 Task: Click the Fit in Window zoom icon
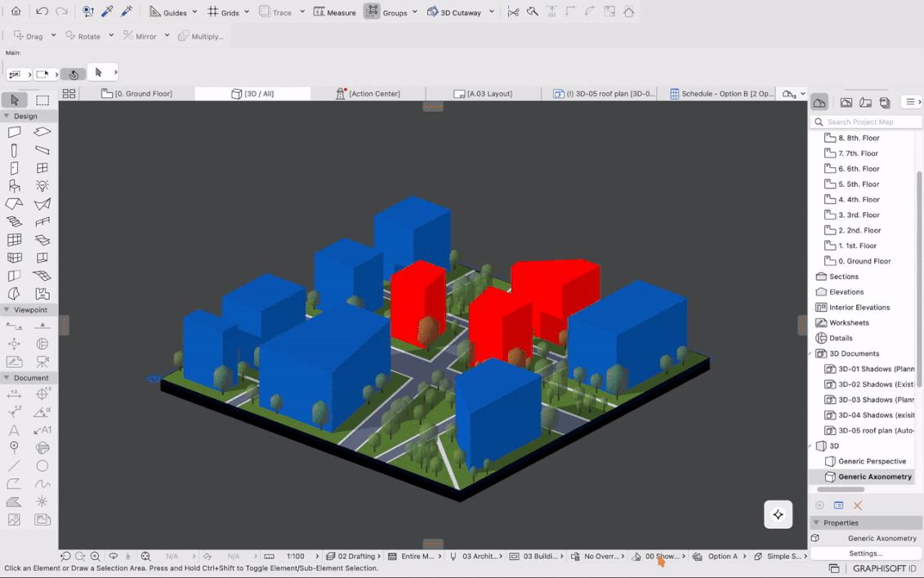[145, 556]
